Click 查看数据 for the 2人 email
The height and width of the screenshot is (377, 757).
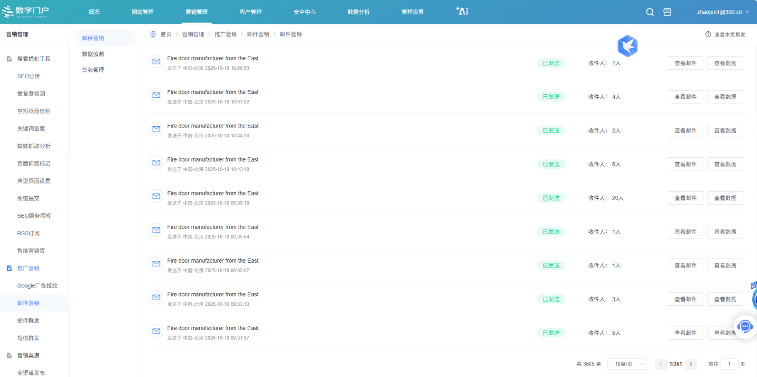725,130
